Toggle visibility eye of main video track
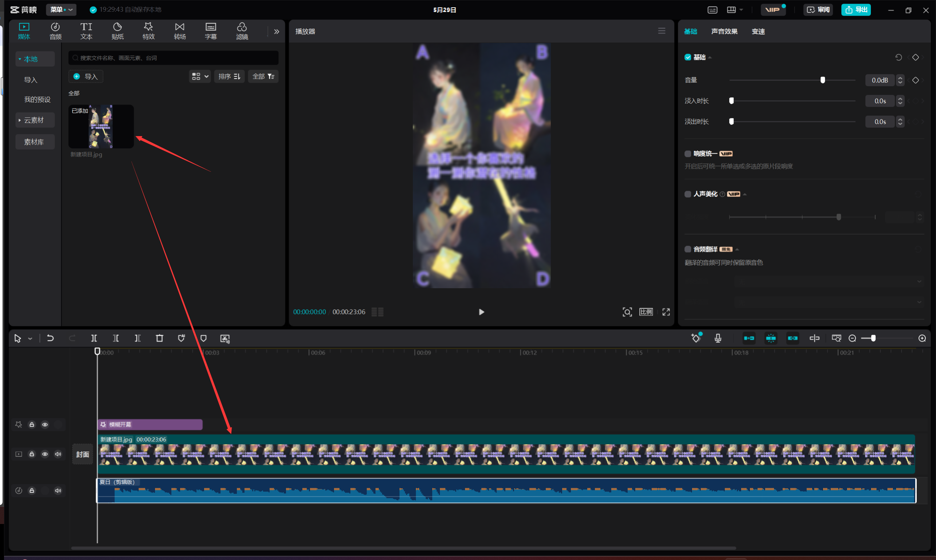The width and height of the screenshot is (936, 560). [45, 454]
